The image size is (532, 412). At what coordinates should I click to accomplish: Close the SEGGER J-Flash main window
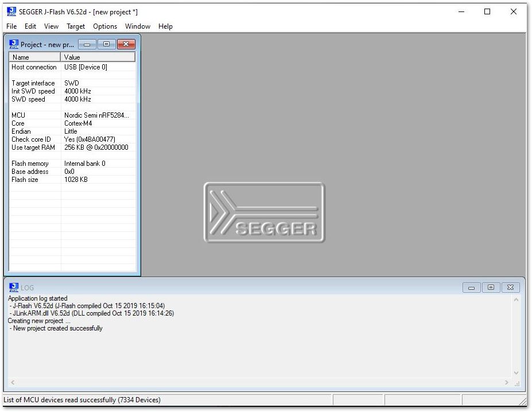pyautogui.click(x=514, y=11)
